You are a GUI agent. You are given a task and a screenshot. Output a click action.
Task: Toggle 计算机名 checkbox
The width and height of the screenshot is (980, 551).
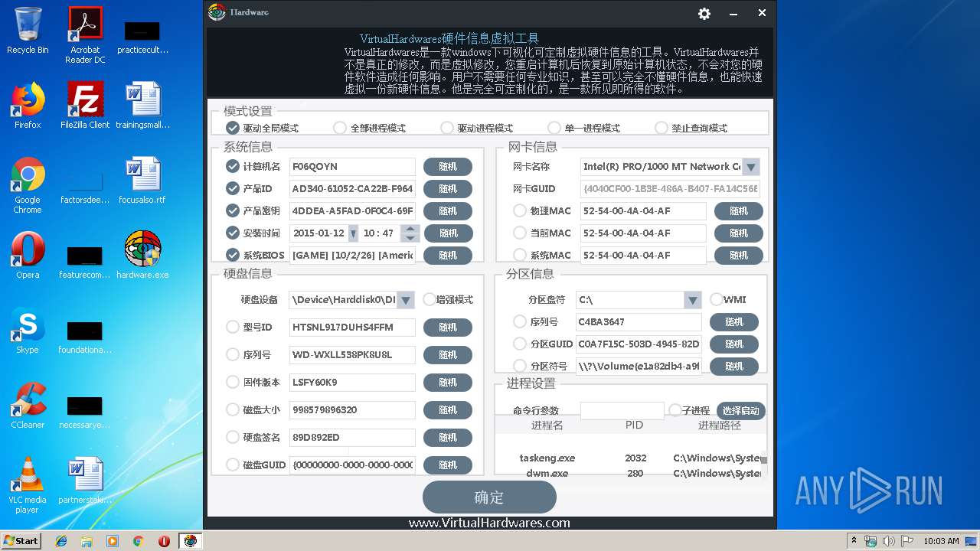[233, 166]
